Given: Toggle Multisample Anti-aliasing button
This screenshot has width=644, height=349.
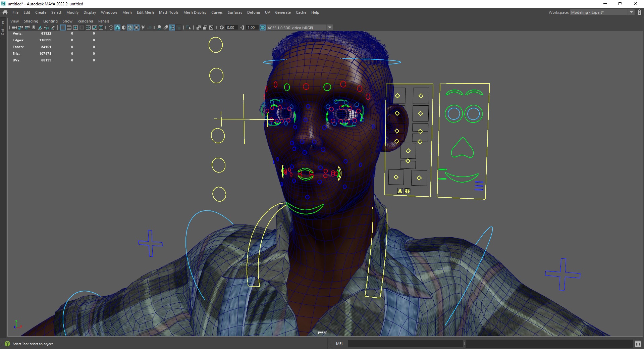Looking at the screenshot, I should pyautogui.click(x=172, y=28).
